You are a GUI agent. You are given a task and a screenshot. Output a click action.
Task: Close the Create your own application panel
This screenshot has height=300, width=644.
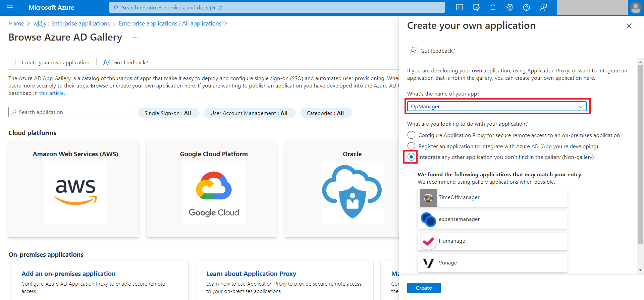click(629, 26)
